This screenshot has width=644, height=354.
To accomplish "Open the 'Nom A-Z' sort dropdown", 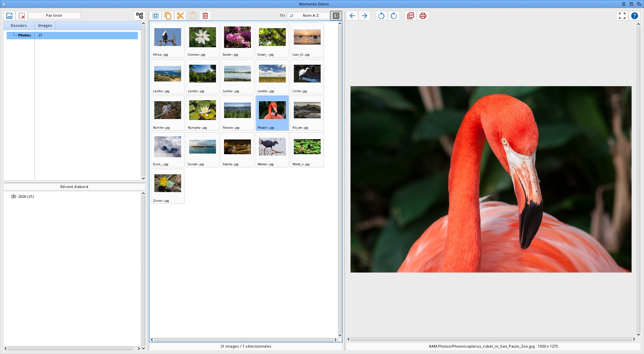I will pos(308,16).
